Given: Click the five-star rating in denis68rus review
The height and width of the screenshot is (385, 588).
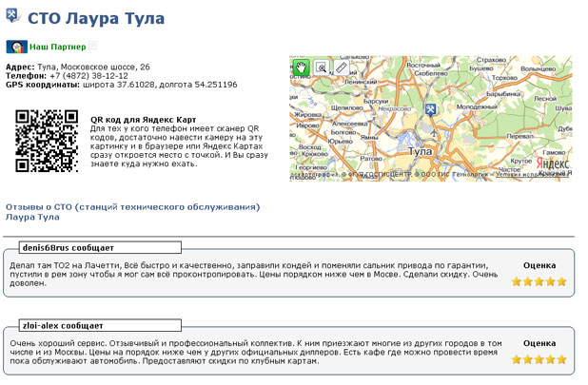Looking at the screenshot, I should click(x=539, y=281).
